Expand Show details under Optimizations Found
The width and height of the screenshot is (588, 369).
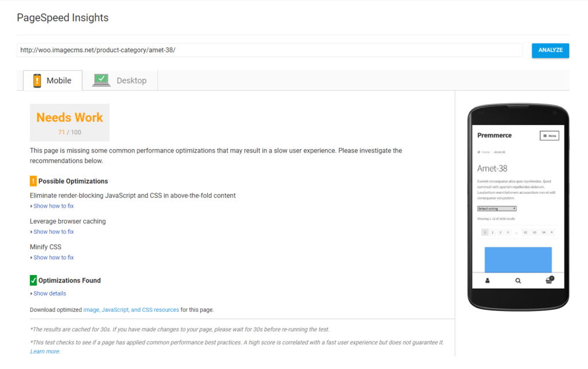[x=49, y=294]
